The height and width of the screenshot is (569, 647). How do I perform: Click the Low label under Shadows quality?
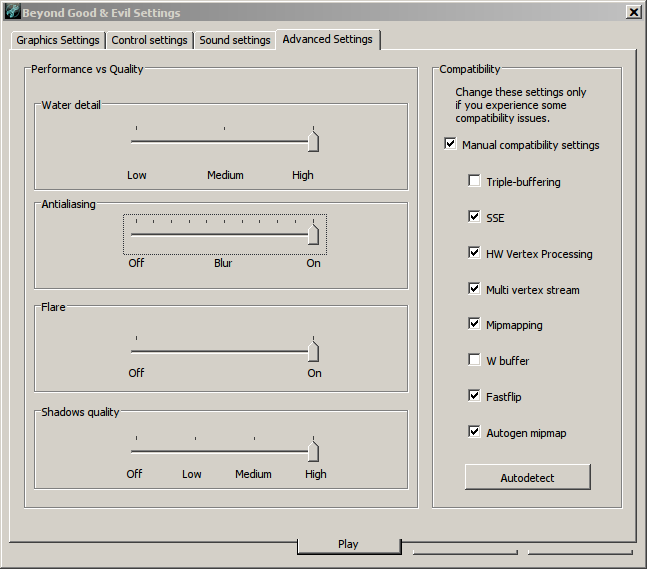click(x=192, y=474)
